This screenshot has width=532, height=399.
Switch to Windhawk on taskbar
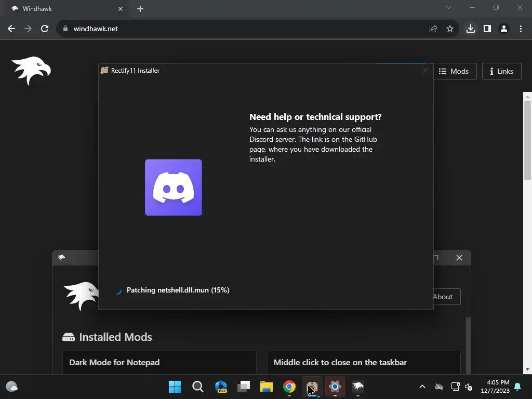tap(358, 387)
